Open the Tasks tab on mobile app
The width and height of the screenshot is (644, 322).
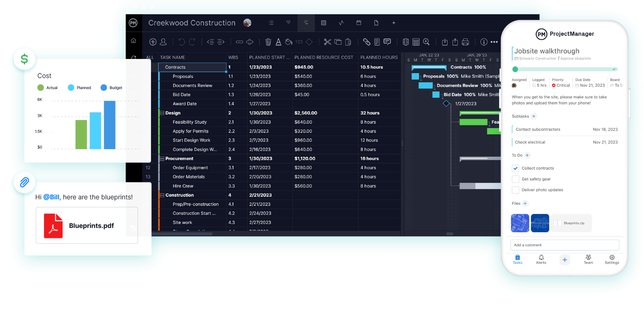517,259
